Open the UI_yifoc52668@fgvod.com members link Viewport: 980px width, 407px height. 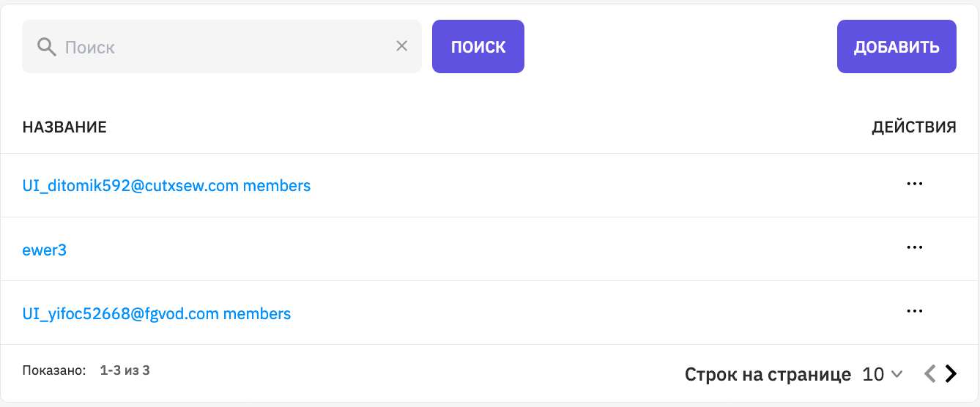[157, 314]
